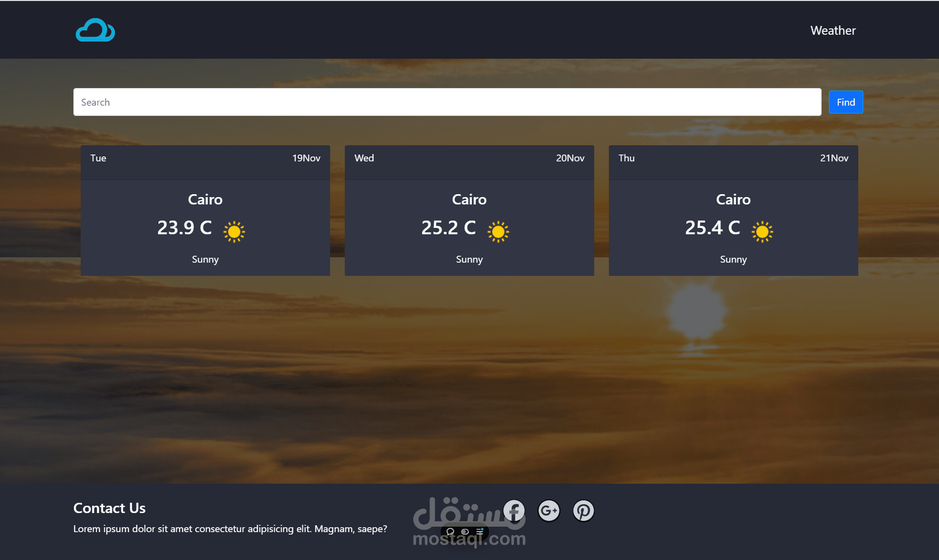
Task: Click the Lorem ipsum footer paragraph
Action: tap(230, 529)
